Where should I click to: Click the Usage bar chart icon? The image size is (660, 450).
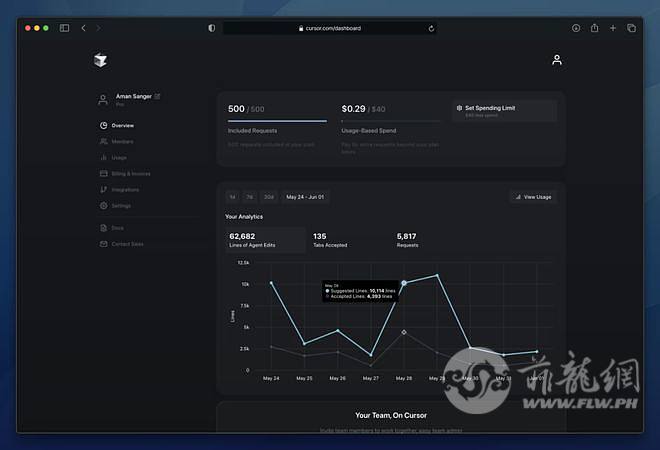(x=104, y=157)
